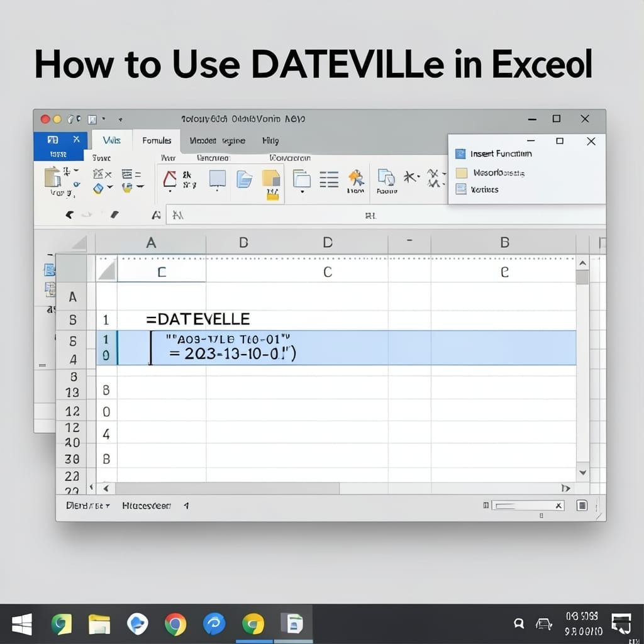Click the eraser icon below the ribbon
Viewport: 644px width, 644px height.
click(114, 214)
